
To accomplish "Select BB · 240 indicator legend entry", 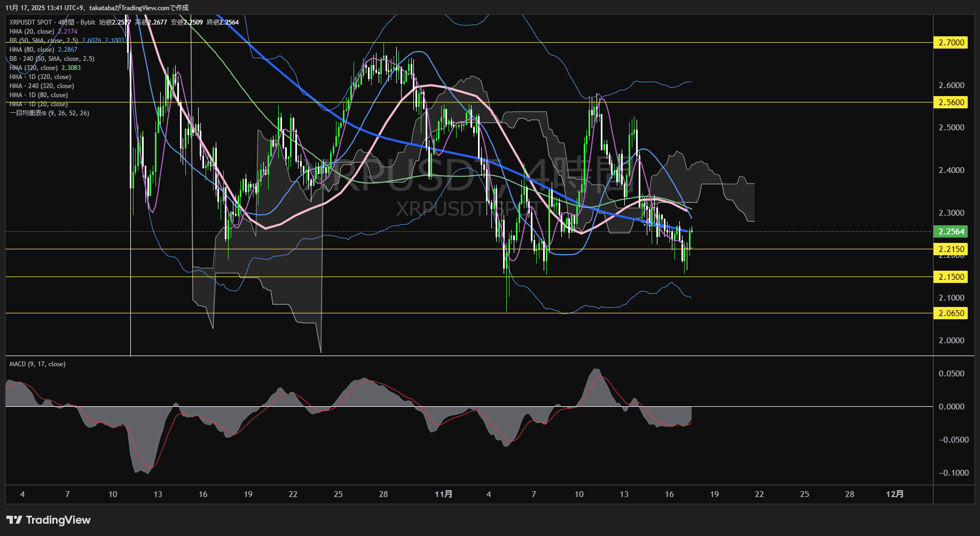I will coord(51,59).
